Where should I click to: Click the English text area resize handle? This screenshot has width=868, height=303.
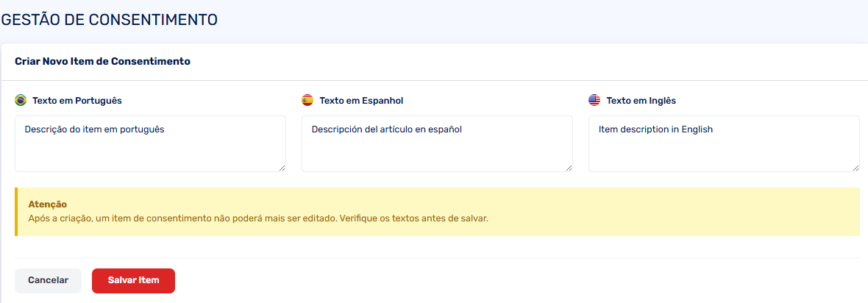pos(855,168)
